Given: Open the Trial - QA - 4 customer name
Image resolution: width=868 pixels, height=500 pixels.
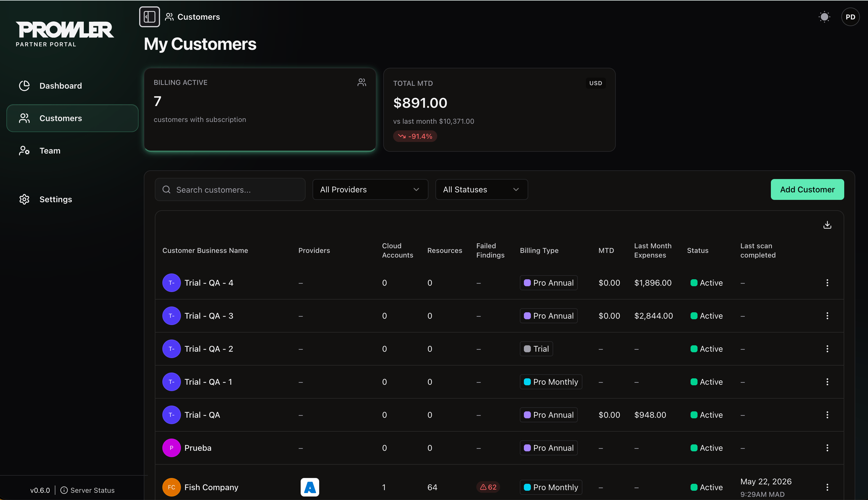Looking at the screenshot, I should pos(209,283).
